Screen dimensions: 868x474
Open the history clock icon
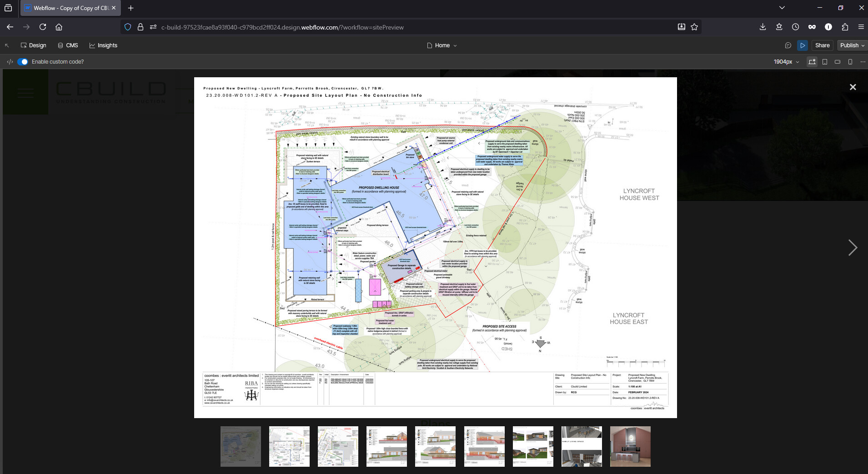coord(796,27)
